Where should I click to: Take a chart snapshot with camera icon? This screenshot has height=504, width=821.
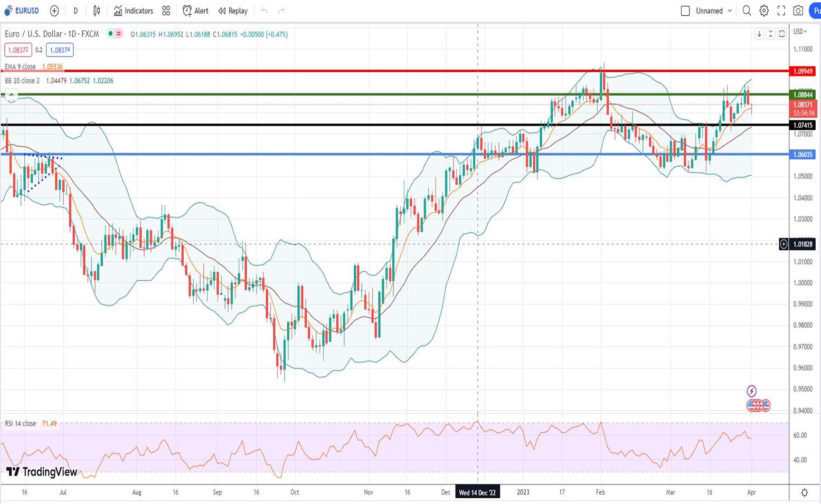pos(798,11)
